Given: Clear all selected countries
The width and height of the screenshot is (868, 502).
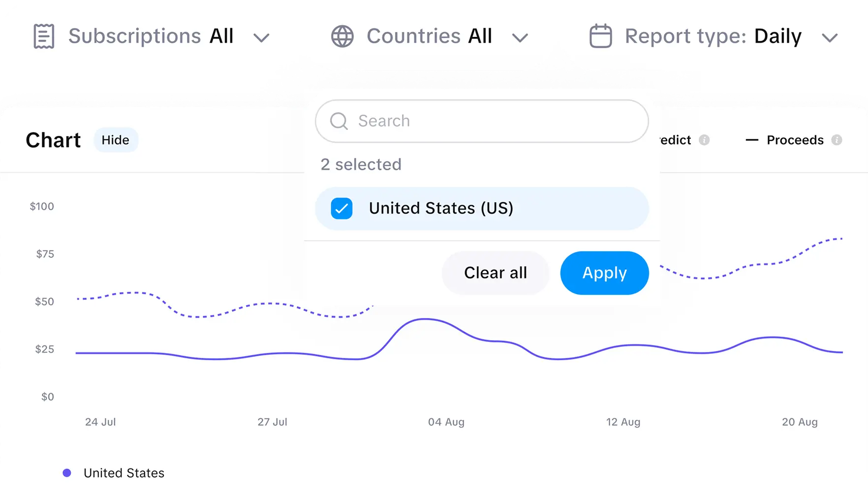Looking at the screenshot, I should pyautogui.click(x=495, y=273).
